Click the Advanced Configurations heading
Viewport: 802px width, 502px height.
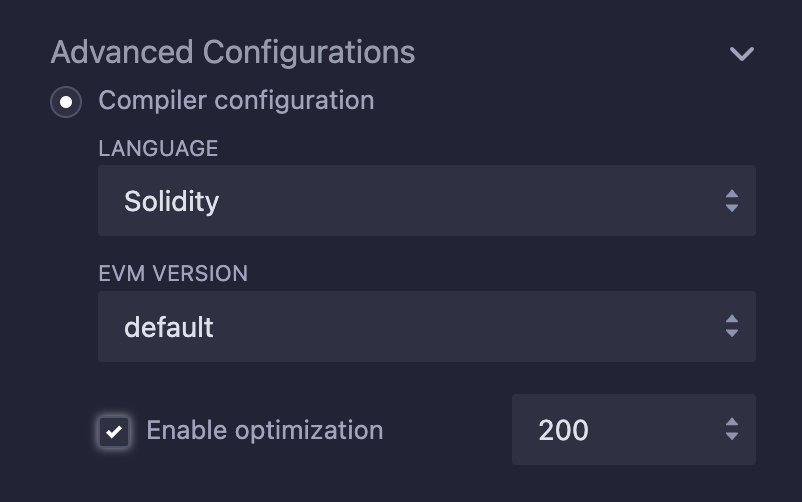click(x=232, y=52)
